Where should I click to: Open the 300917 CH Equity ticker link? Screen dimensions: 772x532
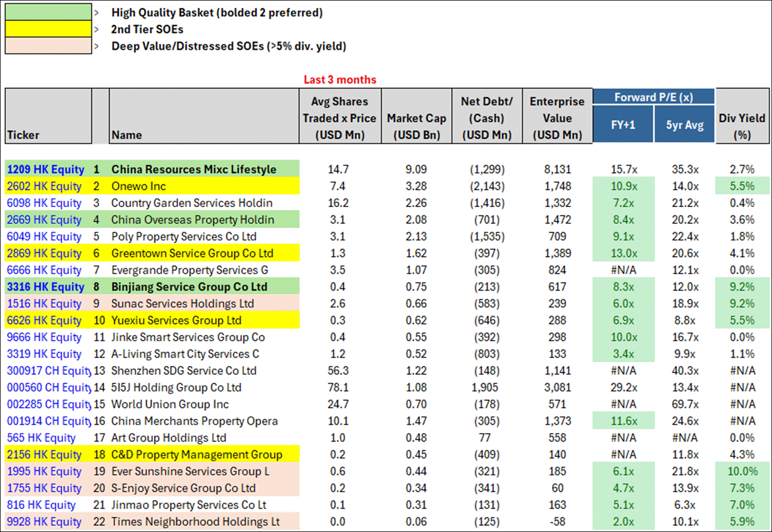[48, 370]
